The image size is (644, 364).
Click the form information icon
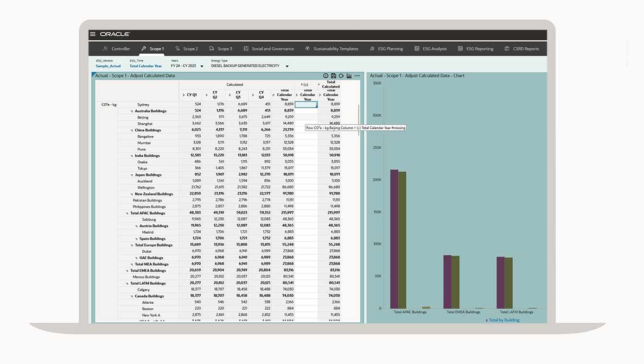point(326,76)
